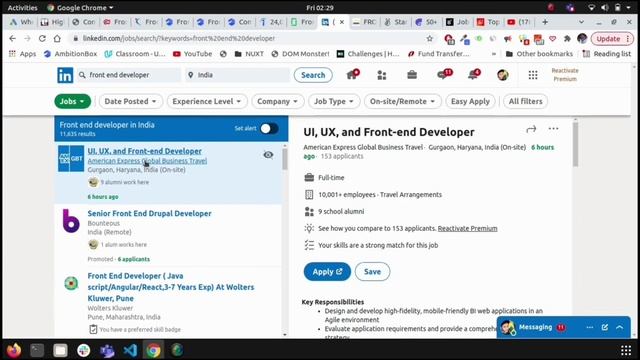Go to browser home page
The width and height of the screenshot is (640, 360).
(x=57, y=38)
